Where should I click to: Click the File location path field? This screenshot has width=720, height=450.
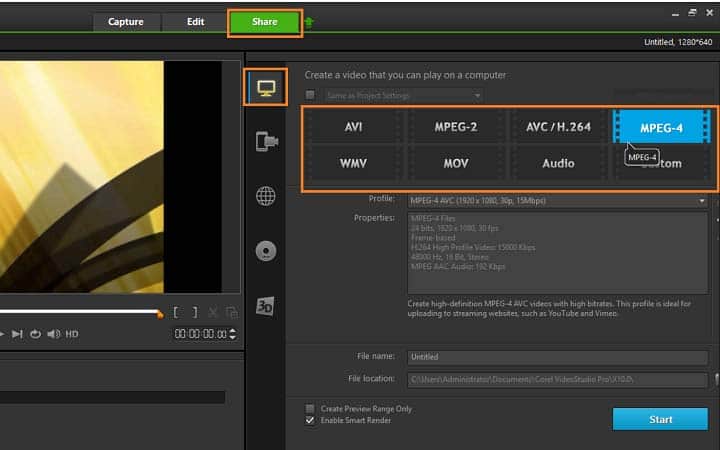557,379
